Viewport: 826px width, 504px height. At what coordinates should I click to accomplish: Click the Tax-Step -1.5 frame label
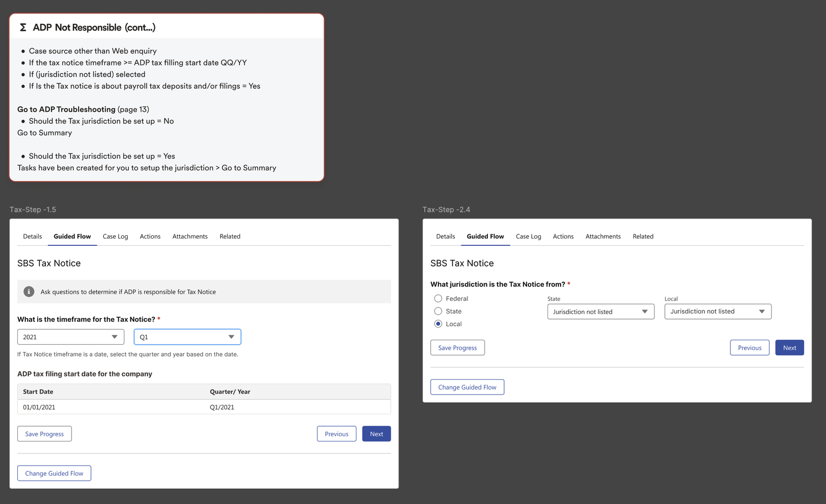(33, 210)
